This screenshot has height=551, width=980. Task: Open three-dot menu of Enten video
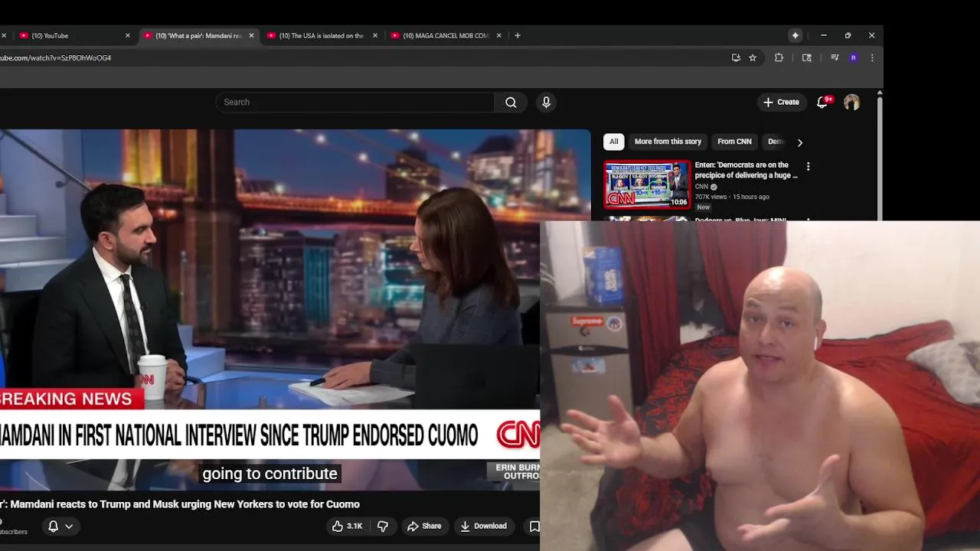(808, 166)
